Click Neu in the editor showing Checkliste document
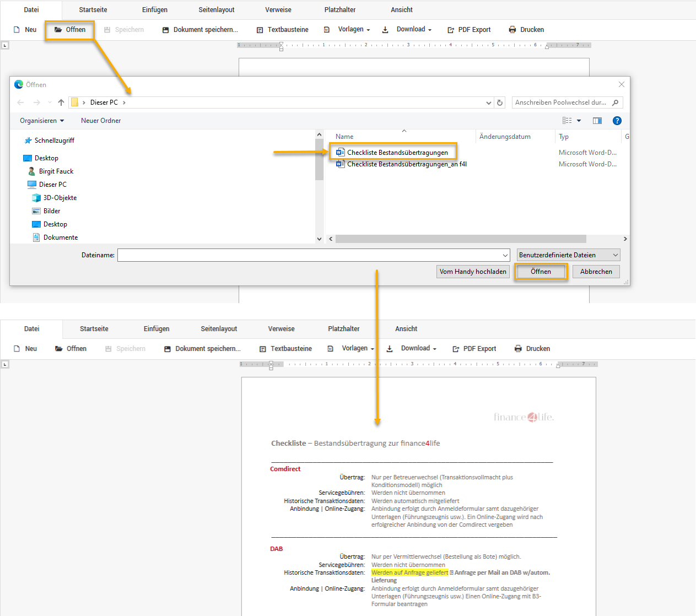This screenshot has width=696, height=616. (x=25, y=349)
